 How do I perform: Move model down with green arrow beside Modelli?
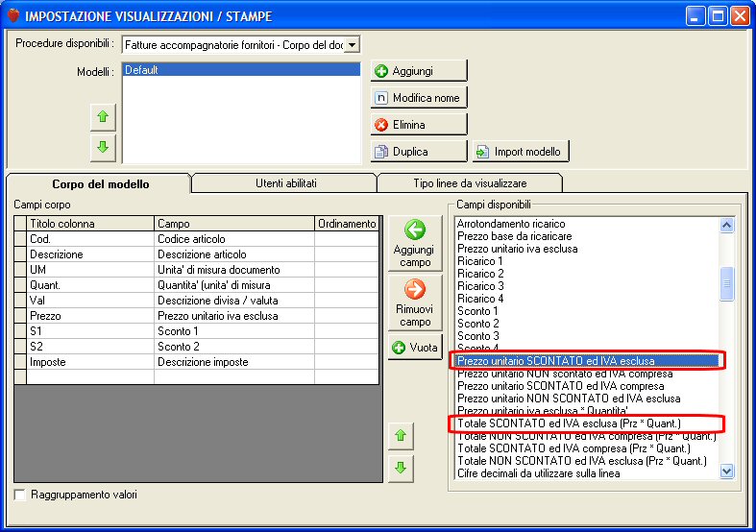[103, 147]
